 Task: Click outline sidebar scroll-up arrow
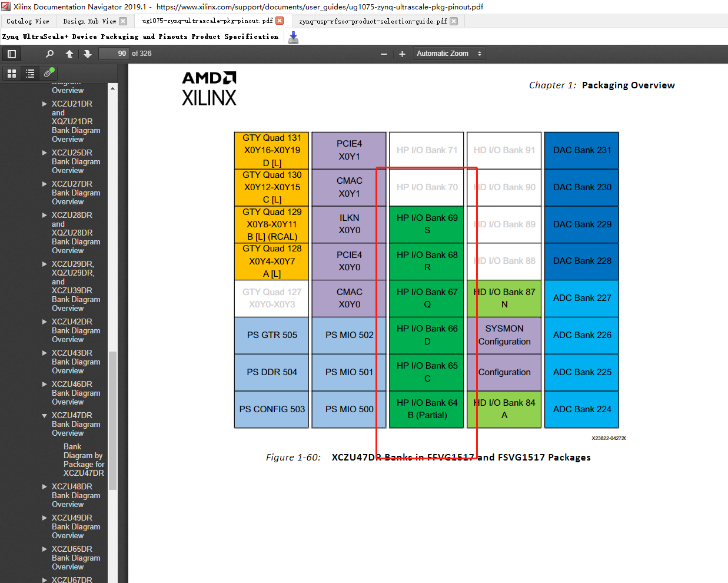pos(112,88)
